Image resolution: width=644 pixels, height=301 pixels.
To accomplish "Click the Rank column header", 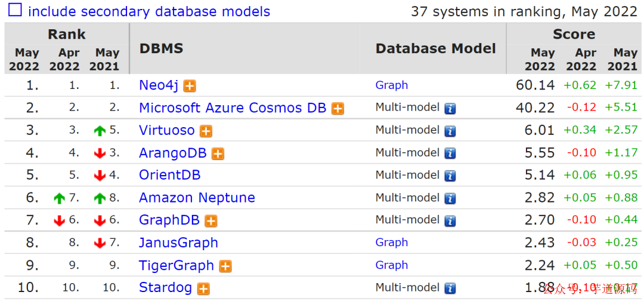I will pyautogui.click(x=67, y=34).
